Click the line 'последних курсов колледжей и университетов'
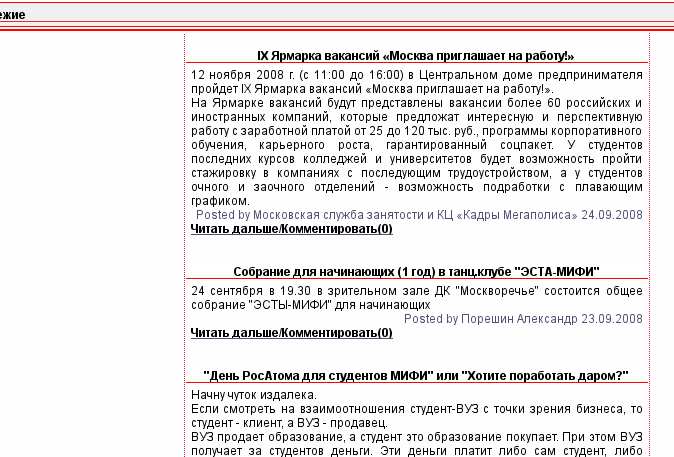This screenshot has width=674, height=457. point(417,159)
